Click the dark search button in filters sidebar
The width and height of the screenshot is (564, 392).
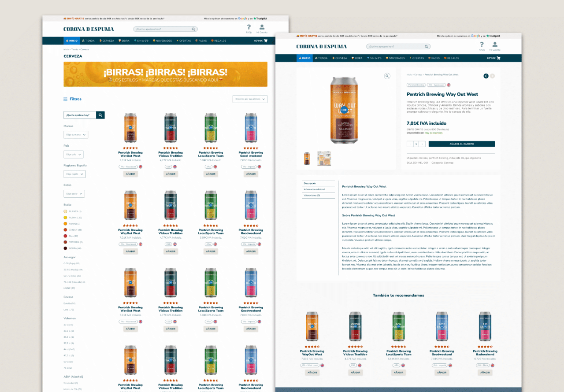coord(101,115)
